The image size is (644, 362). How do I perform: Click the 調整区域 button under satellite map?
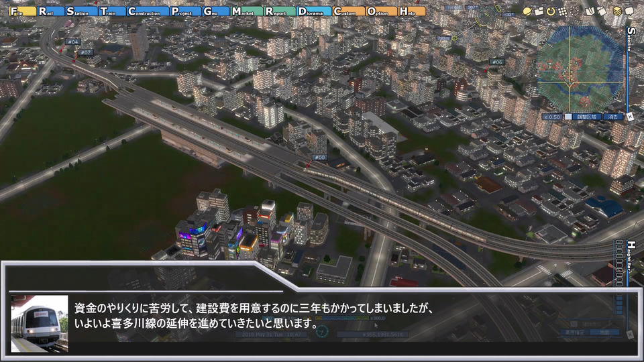(x=586, y=117)
